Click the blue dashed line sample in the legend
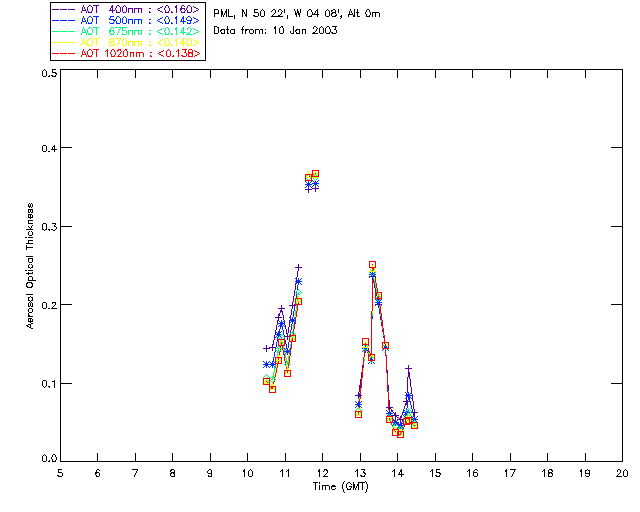640x512 pixels. click(64, 20)
